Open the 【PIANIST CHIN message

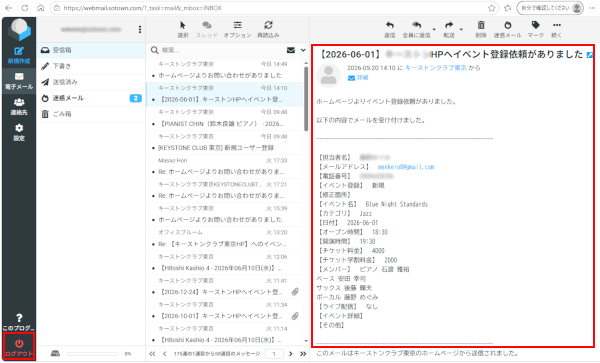pyautogui.click(x=225, y=118)
